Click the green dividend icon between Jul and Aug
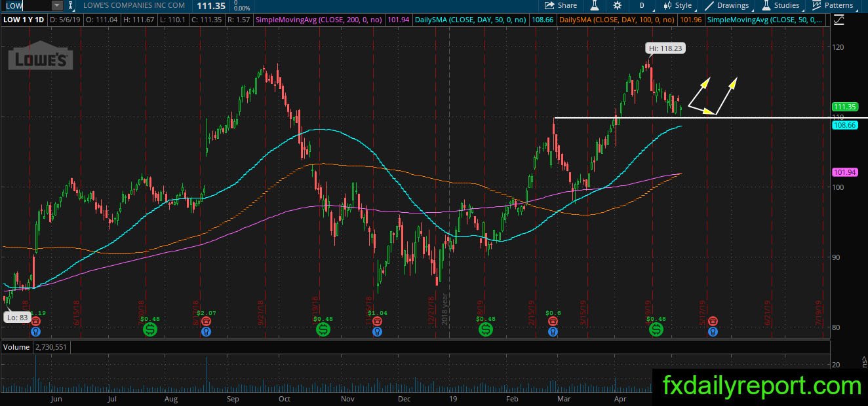The width and height of the screenshot is (868, 406). 150,329
